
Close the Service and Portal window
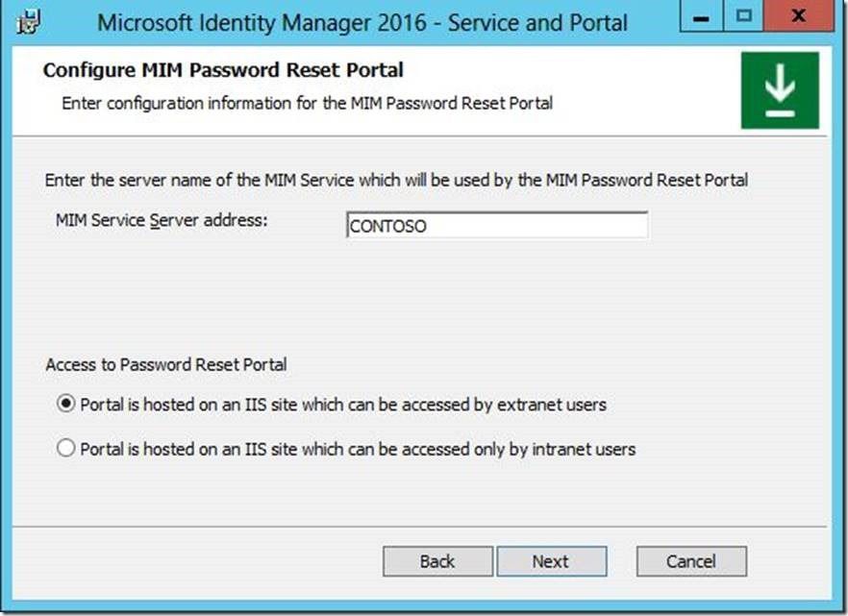[799, 16]
